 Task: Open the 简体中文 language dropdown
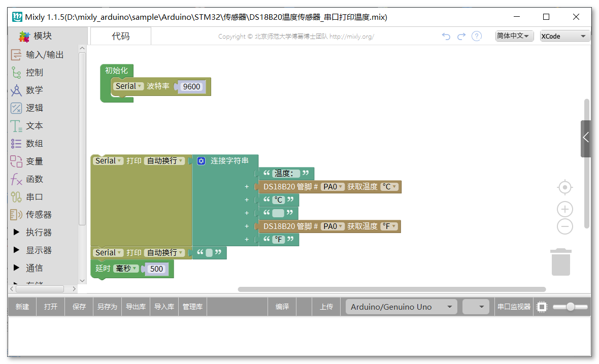tap(514, 36)
